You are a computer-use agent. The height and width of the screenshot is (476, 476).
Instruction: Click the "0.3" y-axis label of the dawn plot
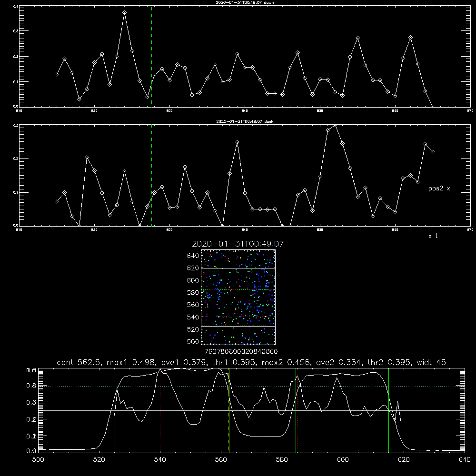(x=16, y=31)
